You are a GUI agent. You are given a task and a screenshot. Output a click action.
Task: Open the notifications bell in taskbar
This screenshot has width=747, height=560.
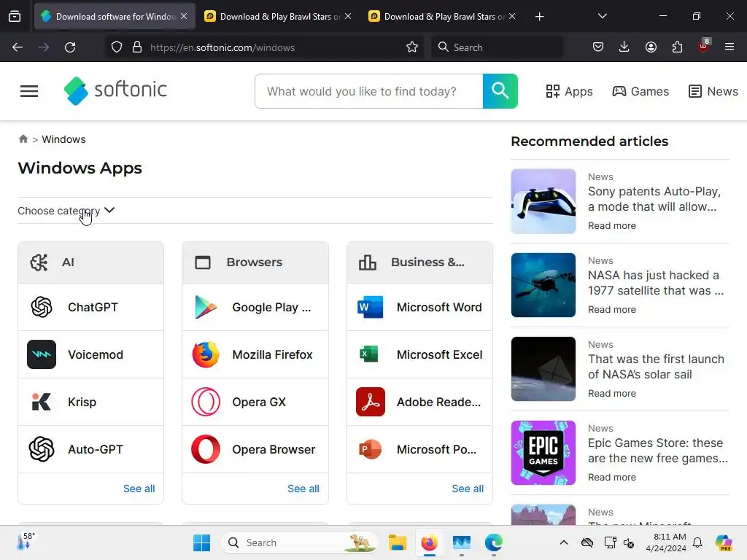pyautogui.click(x=697, y=542)
